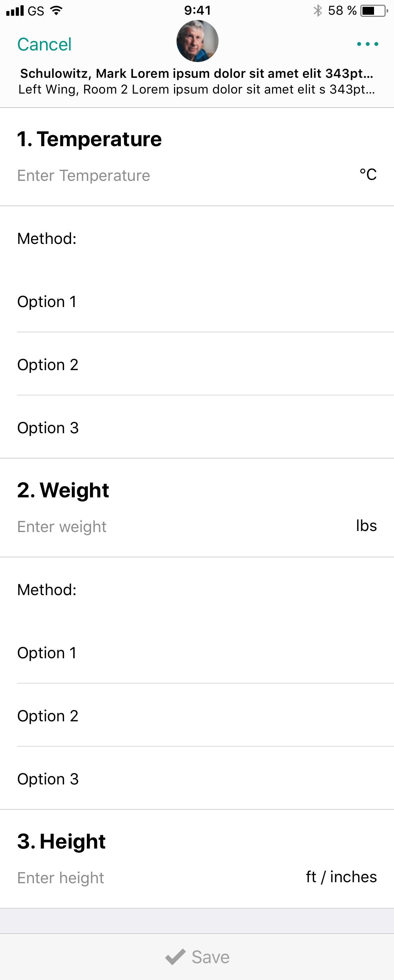
Task: Tap the patient profile photo
Action: [198, 41]
